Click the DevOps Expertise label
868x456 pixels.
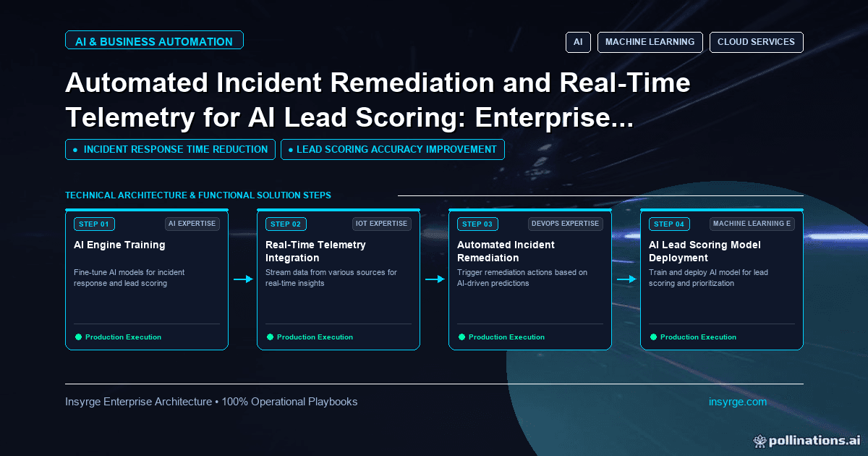[564, 224]
